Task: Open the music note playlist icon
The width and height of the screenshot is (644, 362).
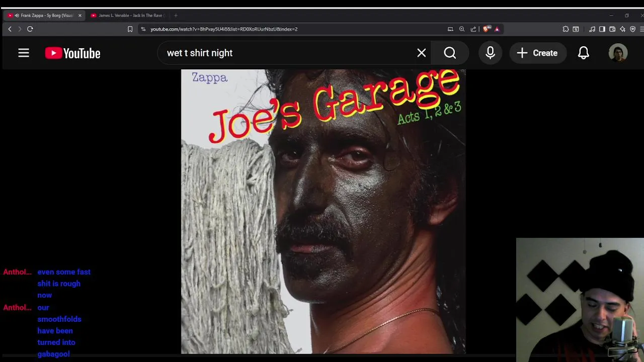Action: (592, 29)
